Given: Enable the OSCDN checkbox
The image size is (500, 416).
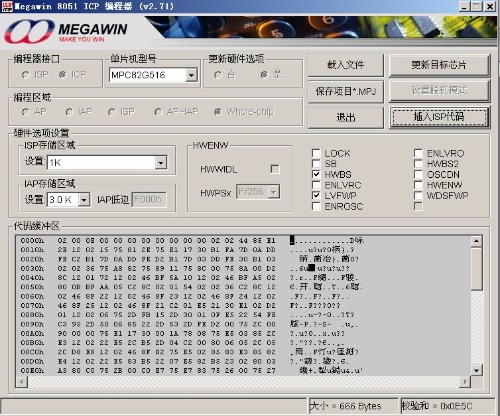Looking at the screenshot, I should 418,174.
